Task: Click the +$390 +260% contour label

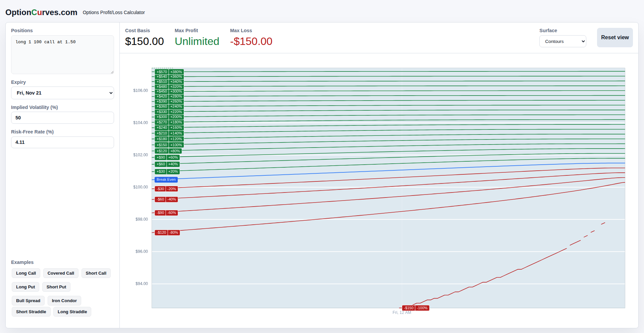Action: coord(169,102)
